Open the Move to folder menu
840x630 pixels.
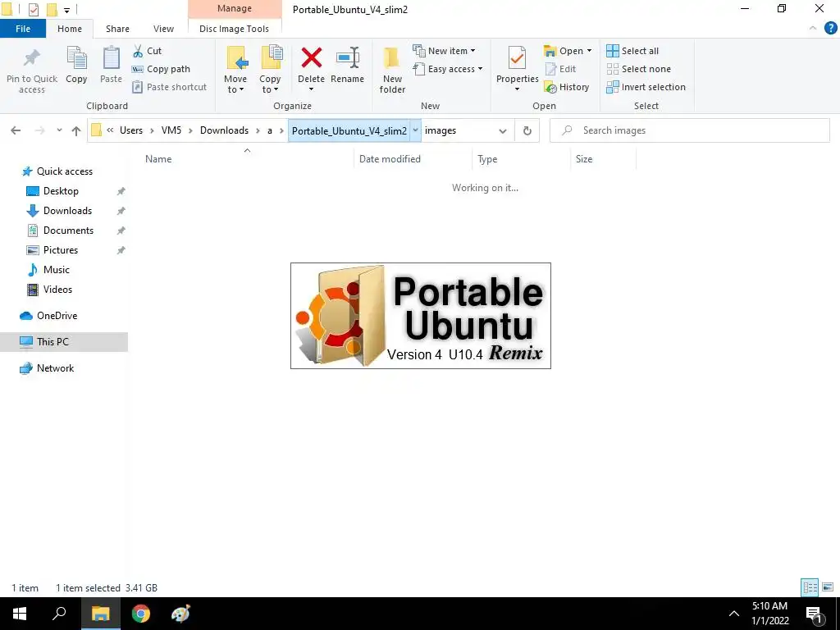[235, 71]
